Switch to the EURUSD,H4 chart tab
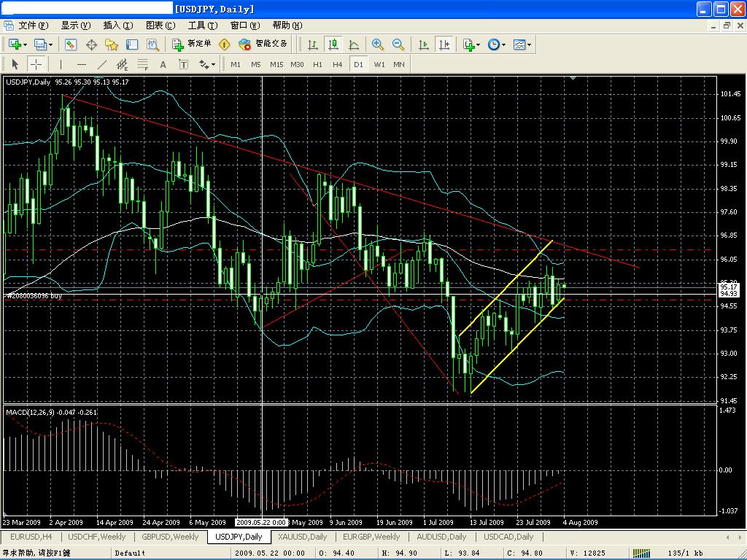 pyautogui.click(x=31, y=537)
